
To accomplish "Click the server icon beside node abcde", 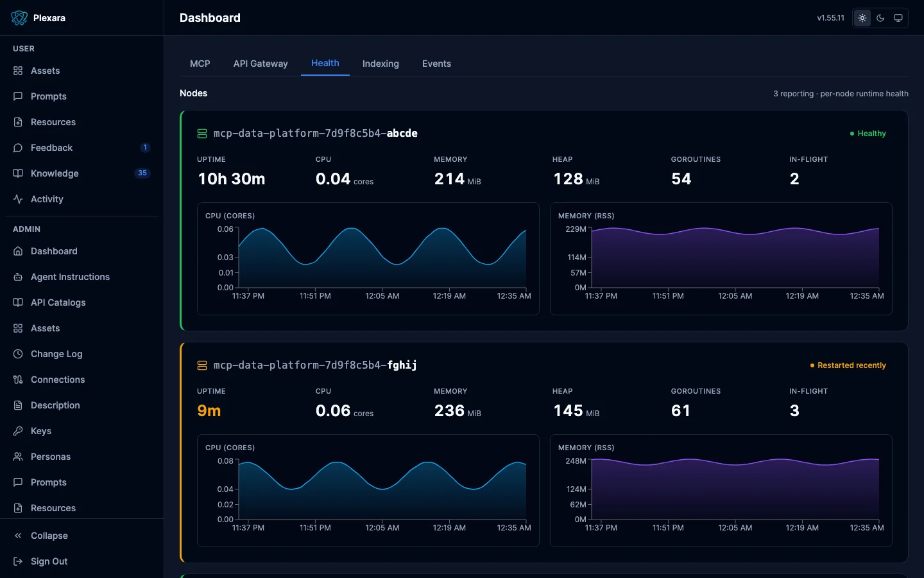I will pyautogui.click(x=202, y=134).
